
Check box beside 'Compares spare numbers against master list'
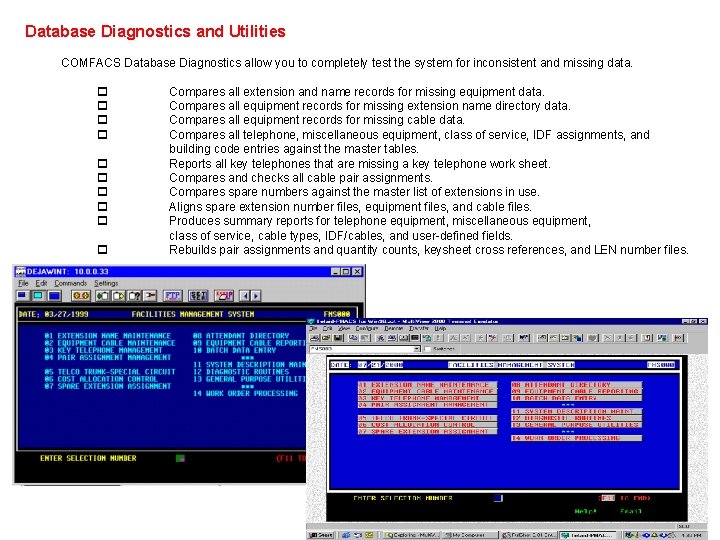pos(102,191)
